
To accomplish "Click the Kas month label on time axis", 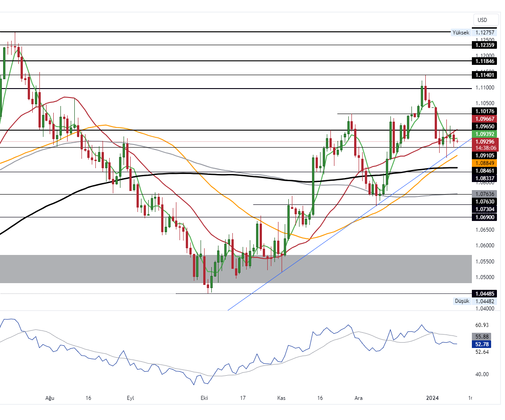I will tap(282, 398).
